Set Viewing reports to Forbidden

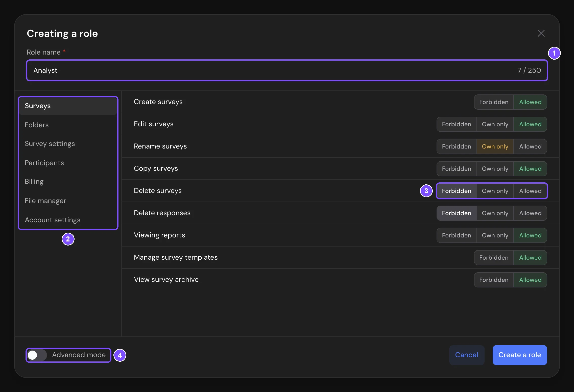(x=457, y=235)
